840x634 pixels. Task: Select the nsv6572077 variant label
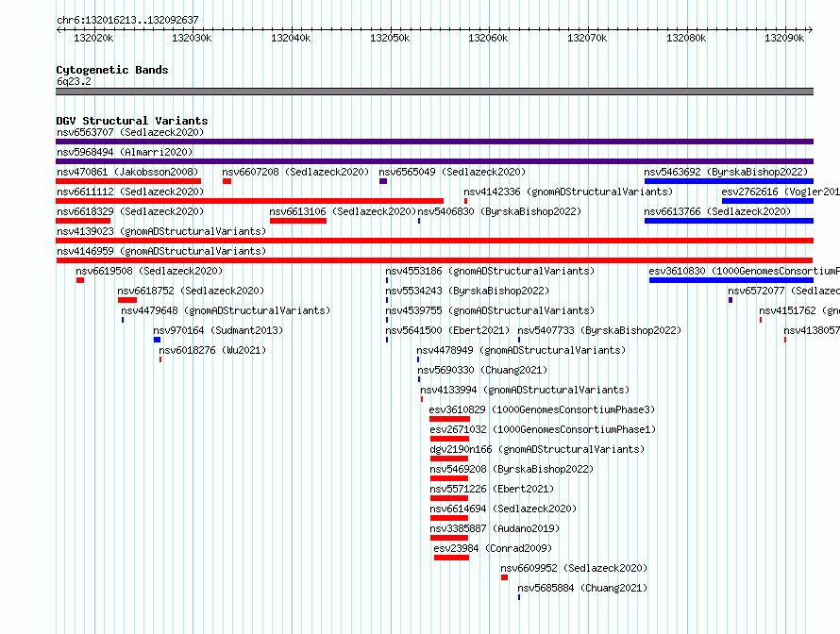783,291
